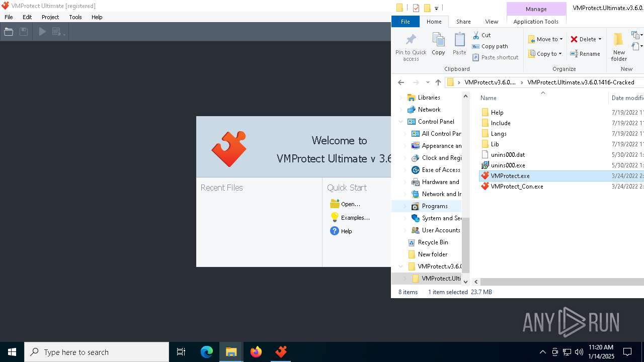The image size is (644, 362).
Task: Click the Compile play icon in VMProtect toolbar
Action: [x=42, y=32]
